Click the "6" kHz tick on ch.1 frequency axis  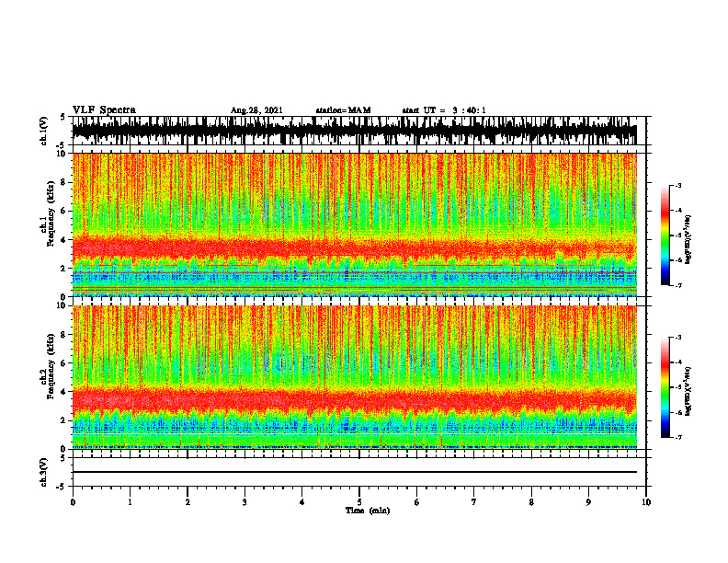click(x=64, y=211)
